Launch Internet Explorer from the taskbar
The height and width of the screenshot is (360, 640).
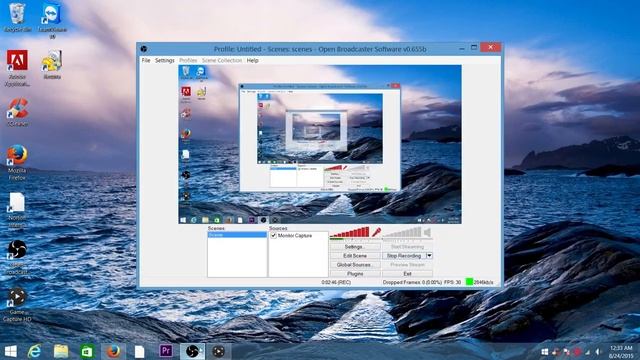(35, 351)
